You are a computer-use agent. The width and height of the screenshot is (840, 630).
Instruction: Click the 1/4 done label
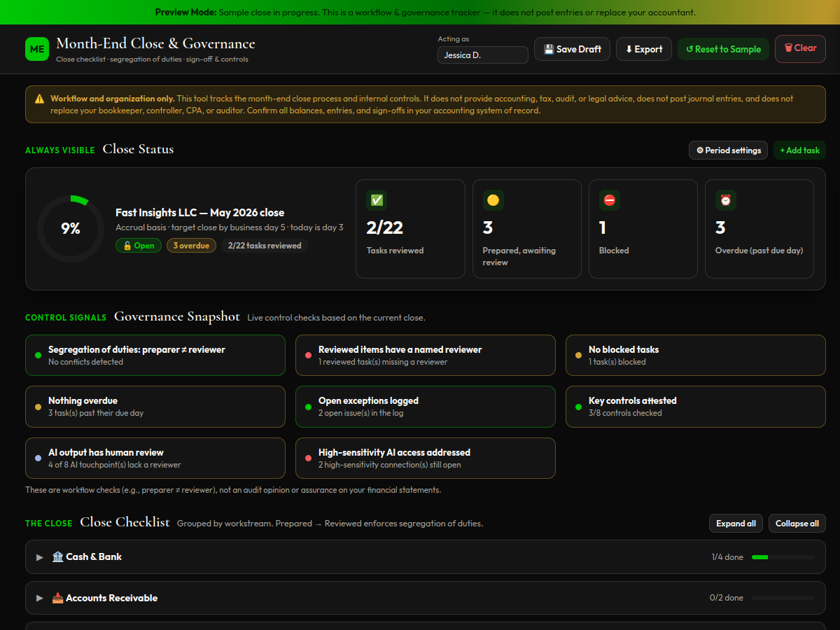click(x=727, y=557)
